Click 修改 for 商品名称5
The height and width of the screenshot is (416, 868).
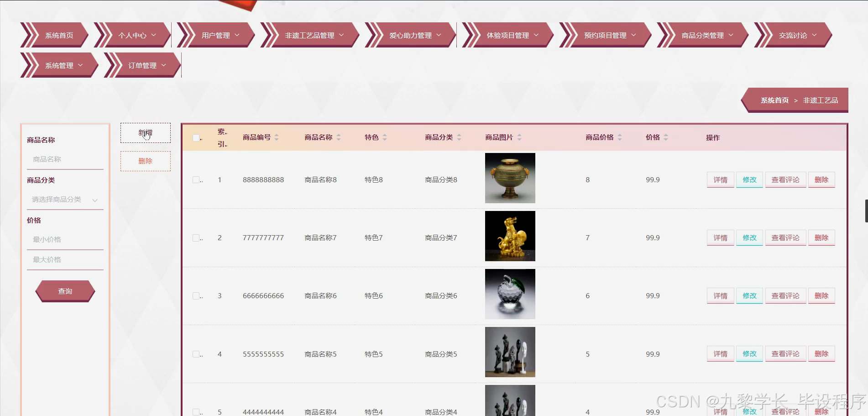point(749,354)
